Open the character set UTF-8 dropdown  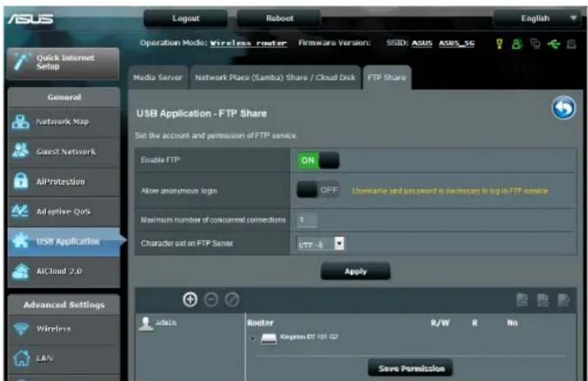click(320, 244)
